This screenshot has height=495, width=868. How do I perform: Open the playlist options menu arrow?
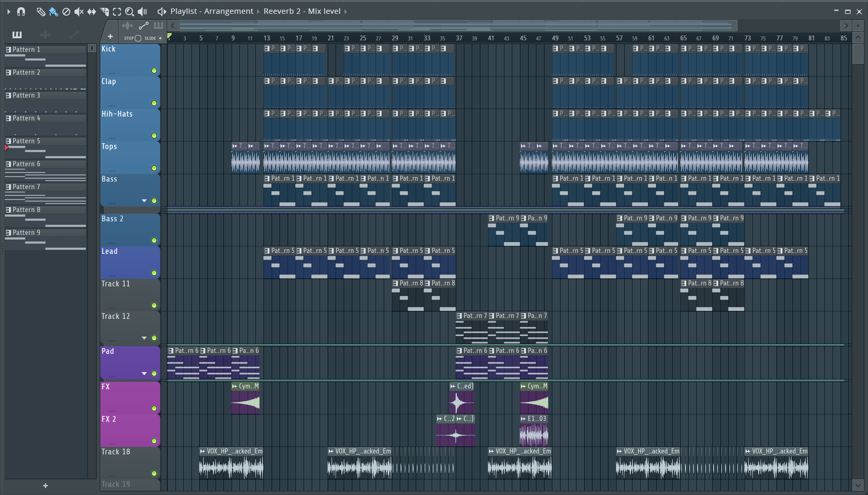pyautogui.click(x=8, y=11)
